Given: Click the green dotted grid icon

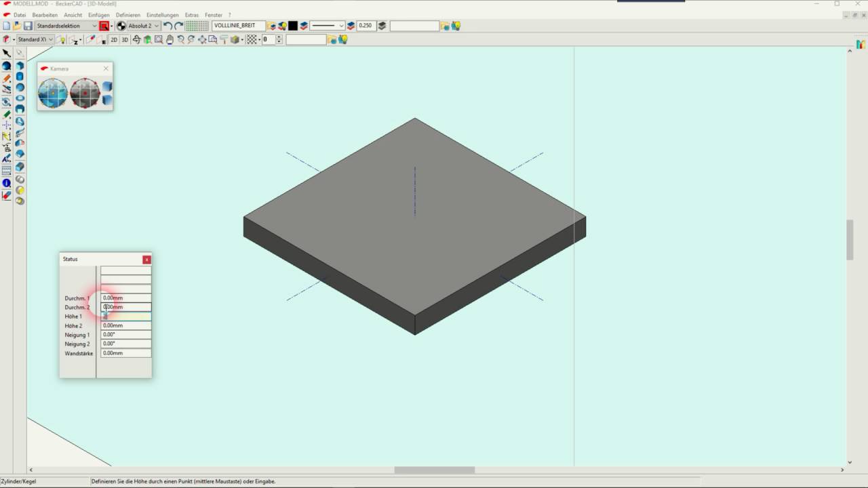Looking at the screenshot, I should tap(197, 26).
